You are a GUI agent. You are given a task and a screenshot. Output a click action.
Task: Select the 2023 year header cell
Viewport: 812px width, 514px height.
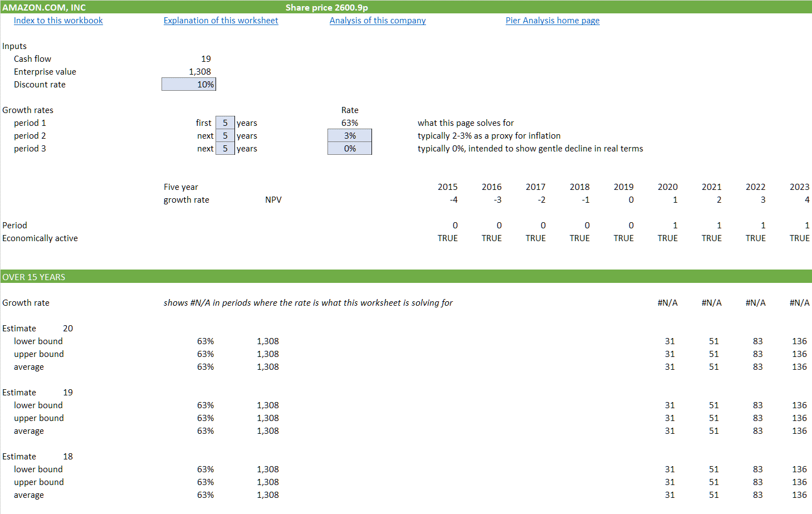click(800, 187)
